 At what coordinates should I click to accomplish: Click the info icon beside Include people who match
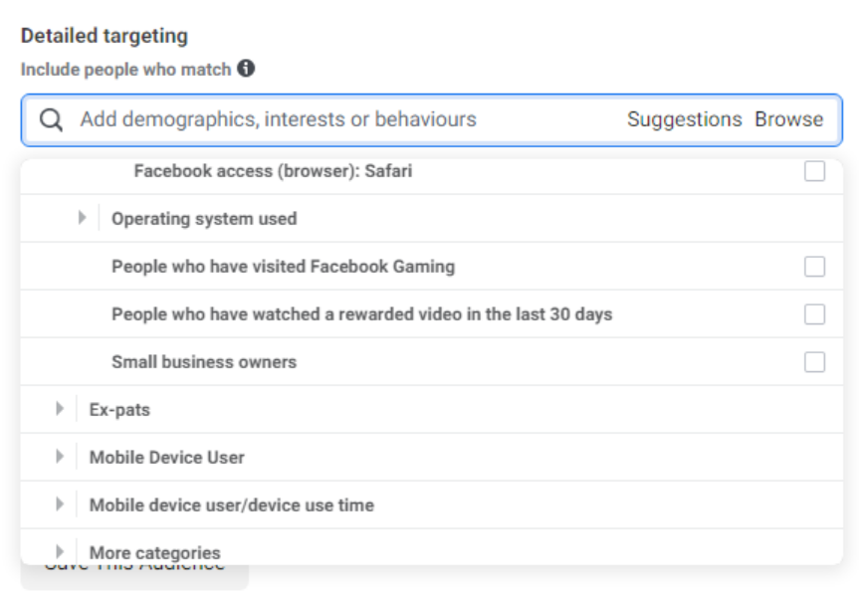(247, 70)
